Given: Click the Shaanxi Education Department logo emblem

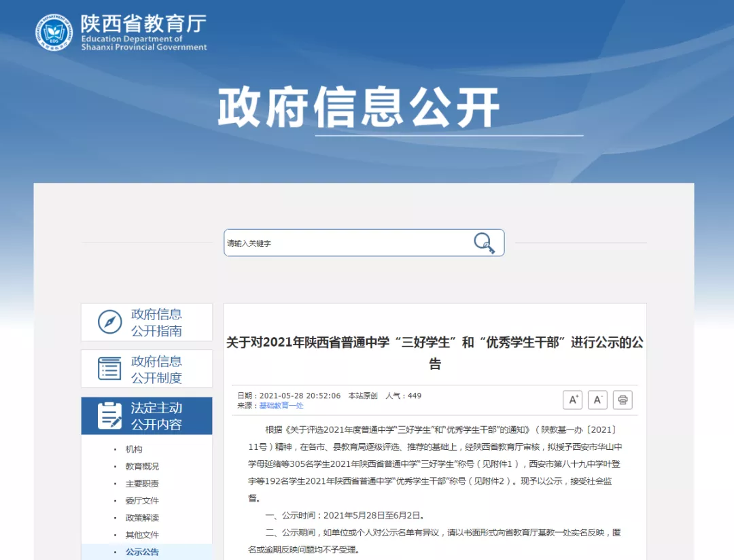Looking at the screenshot, I should [x=54, y=31].
